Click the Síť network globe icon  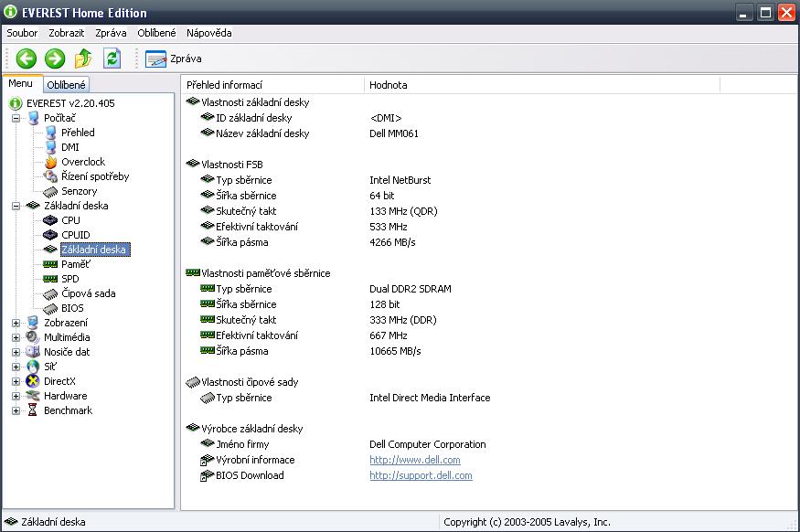pos(33,367)
